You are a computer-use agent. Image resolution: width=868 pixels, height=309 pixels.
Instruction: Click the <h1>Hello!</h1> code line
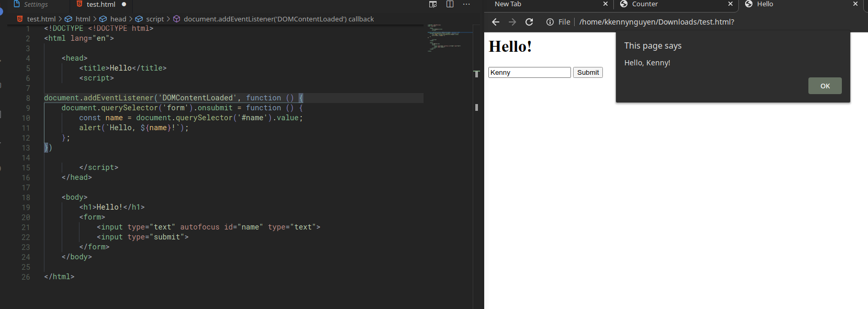click(x=112, y=208)
